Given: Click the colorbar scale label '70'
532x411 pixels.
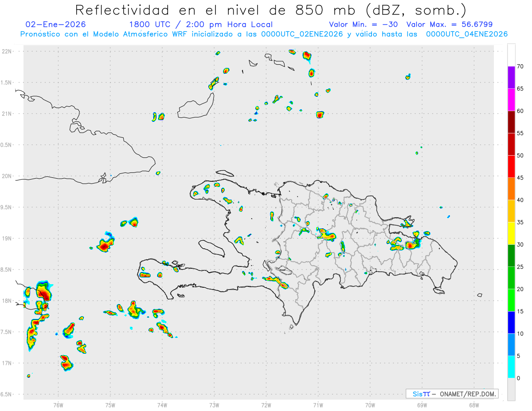Looking at the screenshot, I should click(520, 66).
